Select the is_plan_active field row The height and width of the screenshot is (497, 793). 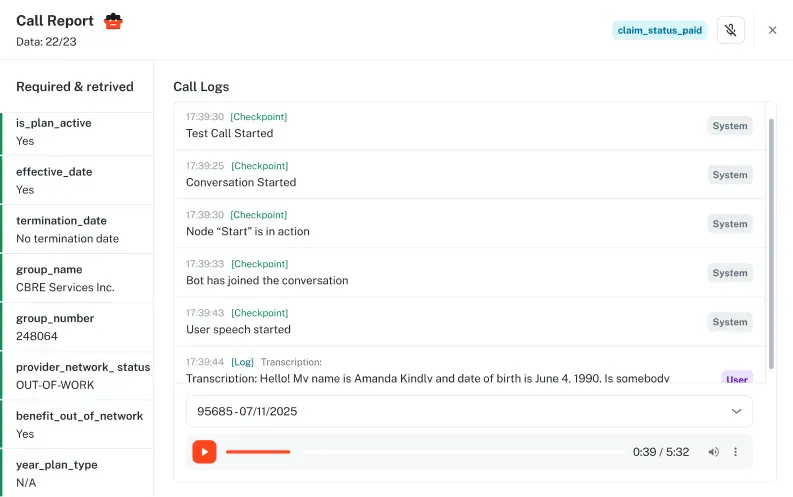point(77,132)
